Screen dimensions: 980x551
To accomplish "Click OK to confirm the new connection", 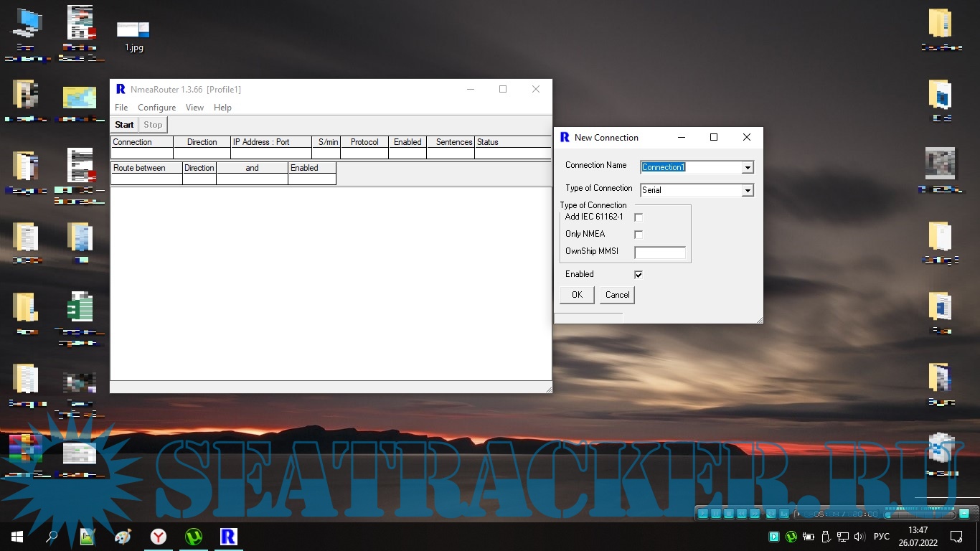I will (577, 295).
